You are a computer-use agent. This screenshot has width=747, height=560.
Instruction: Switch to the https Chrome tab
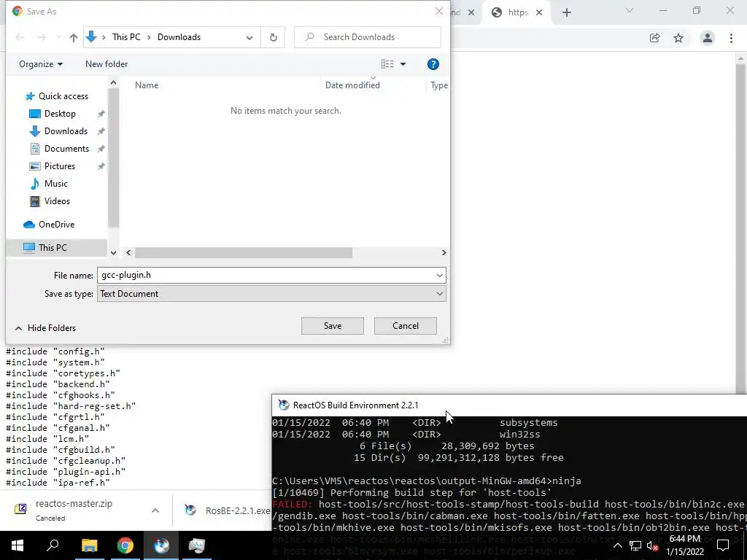[517, 13]
